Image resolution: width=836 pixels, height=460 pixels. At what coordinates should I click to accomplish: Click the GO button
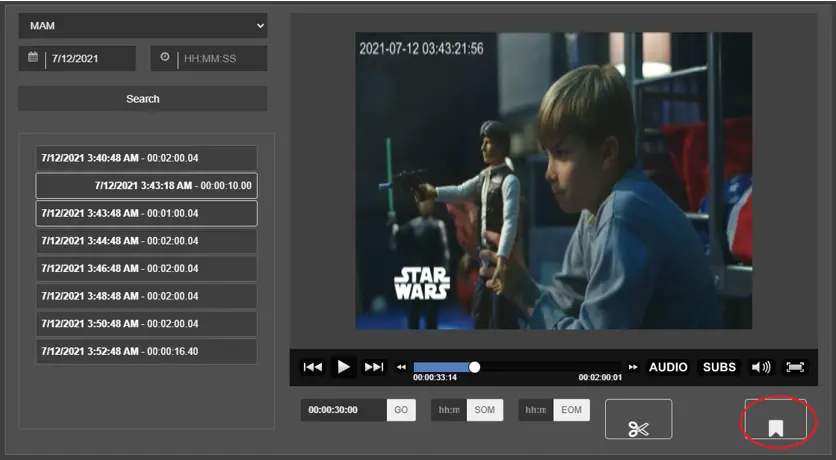[401, 410]
